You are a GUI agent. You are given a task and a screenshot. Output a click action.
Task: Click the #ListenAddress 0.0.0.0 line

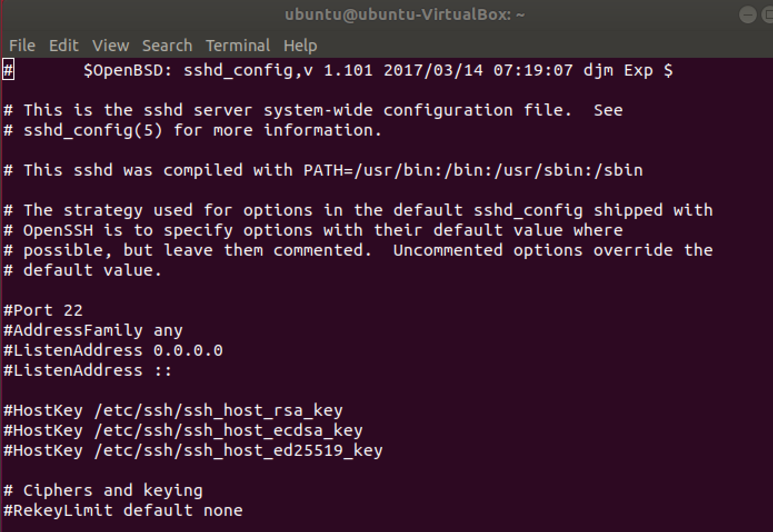[113, 351]
